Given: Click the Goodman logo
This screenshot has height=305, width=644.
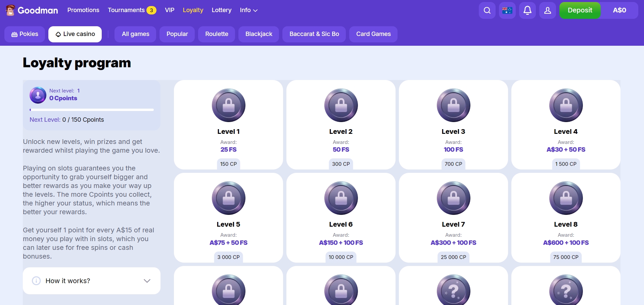Looking at the screenshot, I should point(32,10).
